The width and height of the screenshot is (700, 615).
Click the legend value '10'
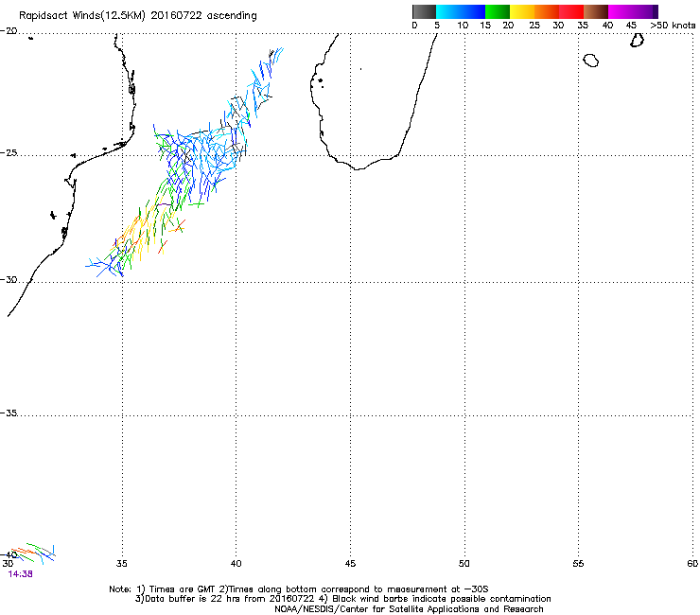(x=463, y=26)
